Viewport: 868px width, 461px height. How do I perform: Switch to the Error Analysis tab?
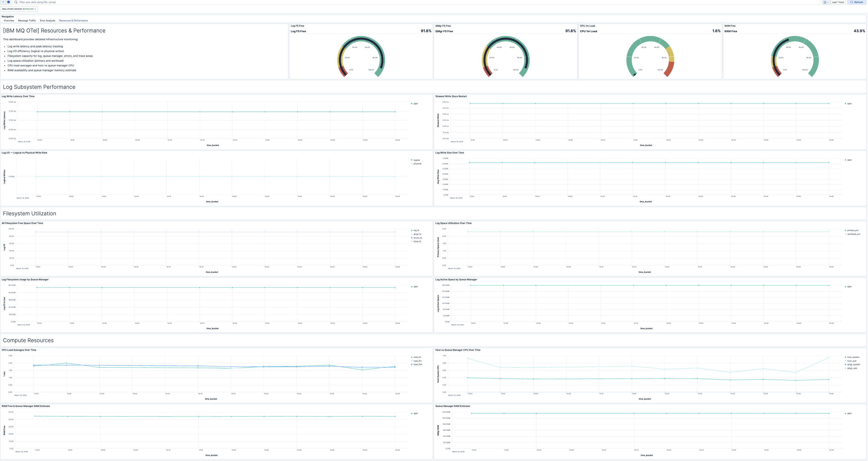point(47,21)
